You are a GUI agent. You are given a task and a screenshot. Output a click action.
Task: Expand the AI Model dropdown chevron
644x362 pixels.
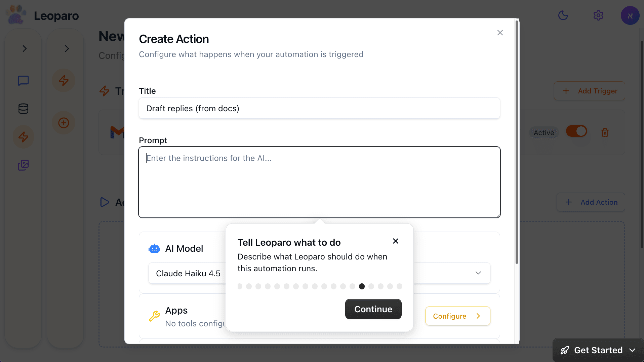[x=478, y=273]
